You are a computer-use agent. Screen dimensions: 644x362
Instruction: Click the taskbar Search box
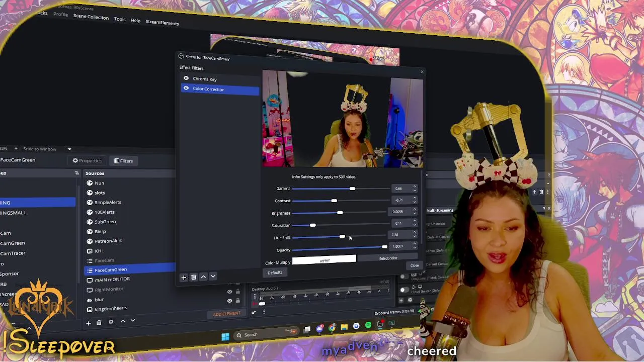(266, 334)
